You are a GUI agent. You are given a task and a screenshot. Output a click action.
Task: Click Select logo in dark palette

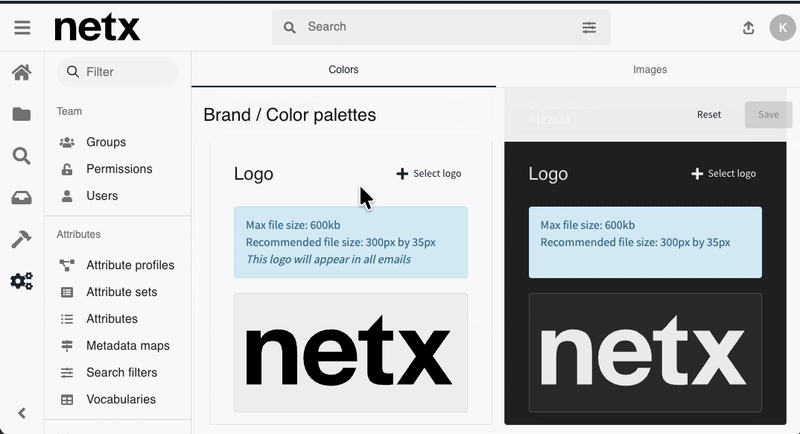[x=723, y=174]
